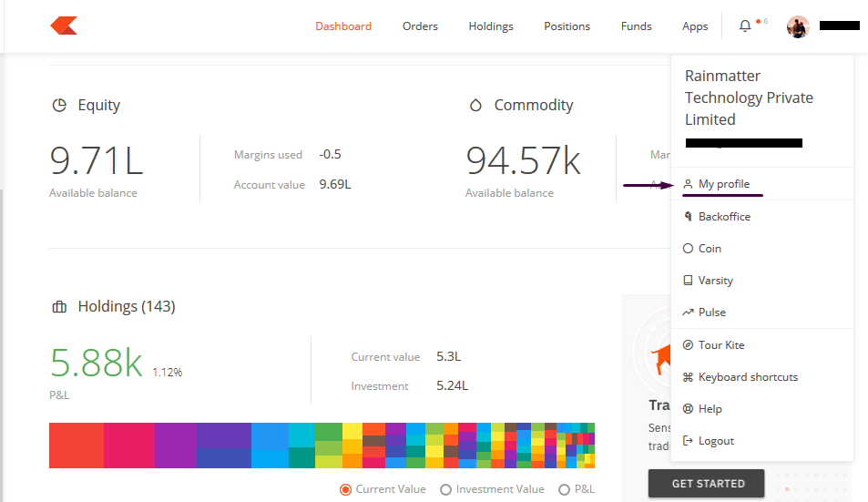
Task: Open Tour Kite from the menu
Action: click(x=720, y=345)
